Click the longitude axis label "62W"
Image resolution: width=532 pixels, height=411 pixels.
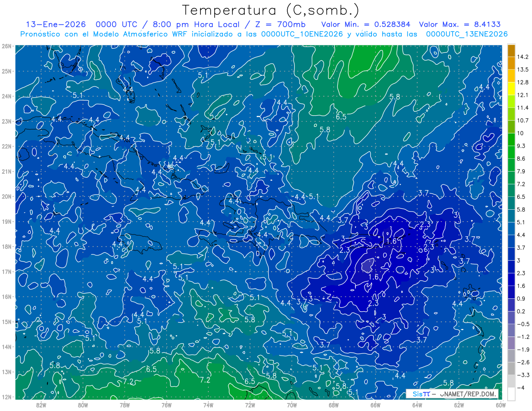click(x=459, y=405)
